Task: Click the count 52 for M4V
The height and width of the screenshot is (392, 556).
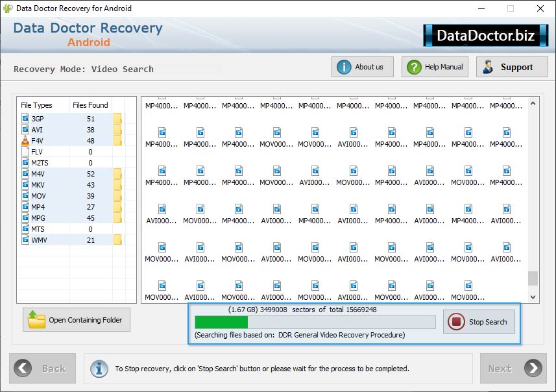Action: [x=91, y=174]
